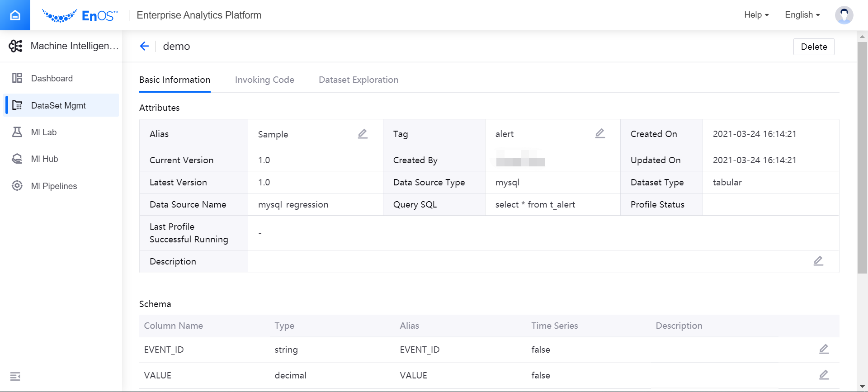Viewport: 868px width, 392px height.
Task: Click the DataSet Mgmt sidebar icon
Action: pos(17,105)
